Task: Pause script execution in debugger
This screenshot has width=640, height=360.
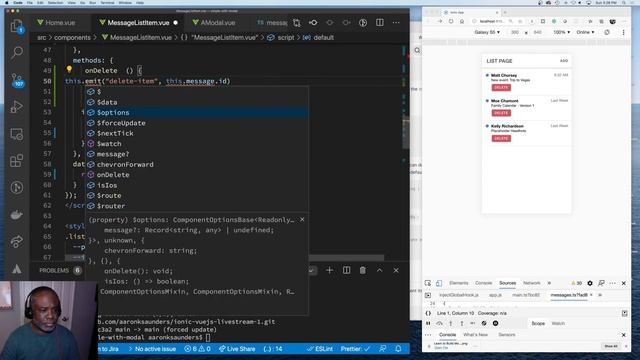Action: (428, 323)
